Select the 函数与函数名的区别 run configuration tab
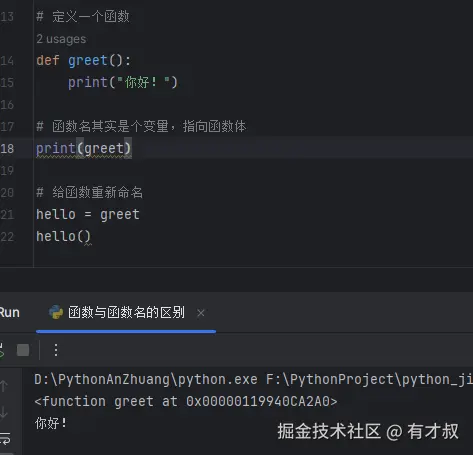 click(x=126, y=312)
